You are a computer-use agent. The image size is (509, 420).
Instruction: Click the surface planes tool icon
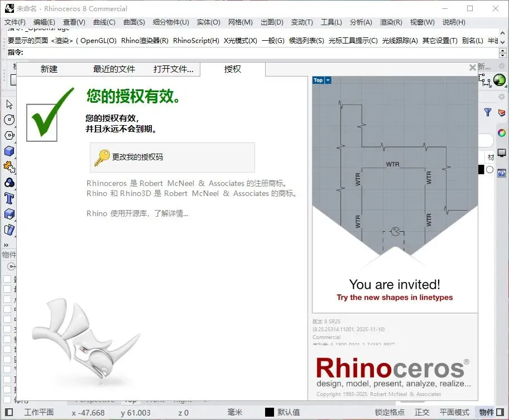(x=9, y=230)
